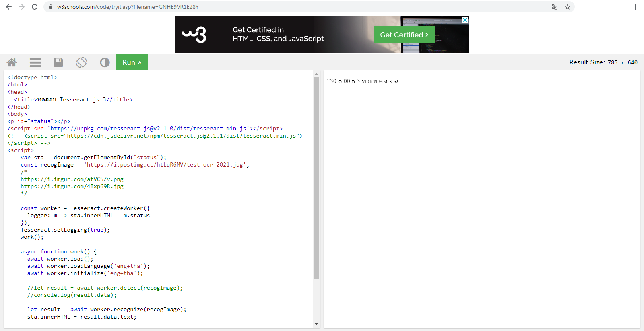Click the code editor vertical scrollbar thumb
Viewport: 644px width, 331px height.
tap(316, 178)
